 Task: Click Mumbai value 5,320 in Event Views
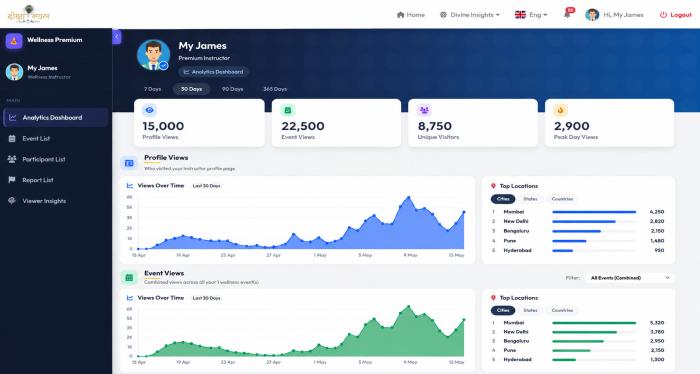coord(657,323)
